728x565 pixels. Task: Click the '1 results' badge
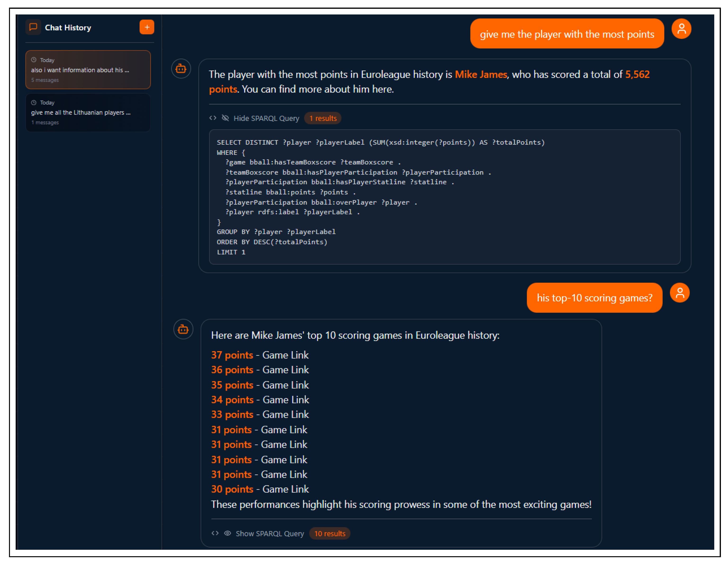click(323, 118)
